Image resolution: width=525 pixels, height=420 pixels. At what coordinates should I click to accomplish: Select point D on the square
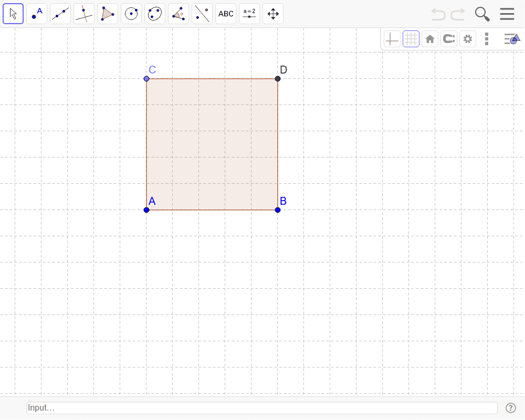pos(278,79)
